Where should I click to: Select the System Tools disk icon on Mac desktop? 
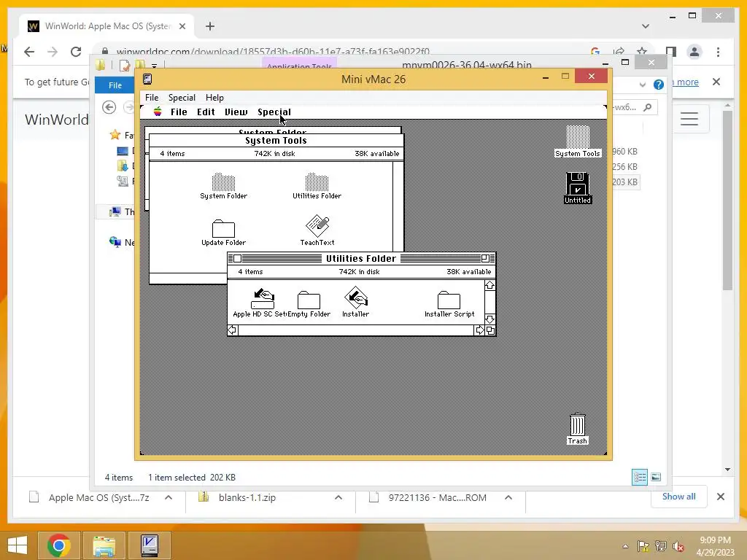pyautogui.click(x=578, y=141)
